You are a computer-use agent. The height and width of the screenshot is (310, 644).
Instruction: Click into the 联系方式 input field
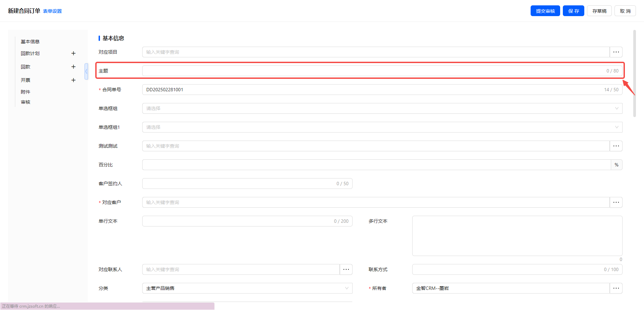517,269
